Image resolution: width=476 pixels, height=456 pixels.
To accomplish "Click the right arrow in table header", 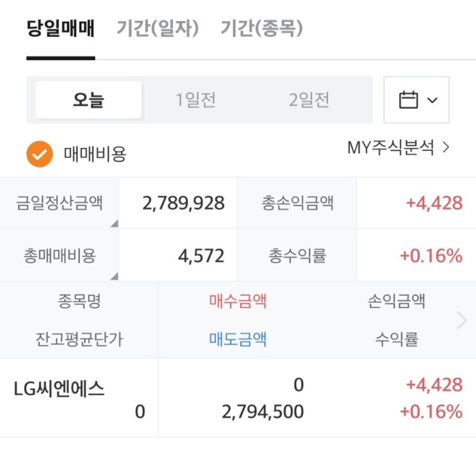I will (462, 320).
